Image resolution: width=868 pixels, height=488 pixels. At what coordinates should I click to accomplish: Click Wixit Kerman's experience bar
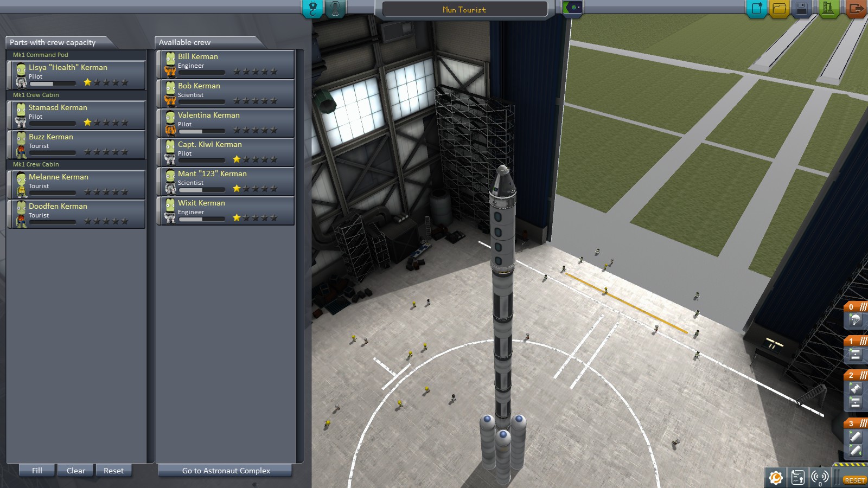(x=201, y=219)
